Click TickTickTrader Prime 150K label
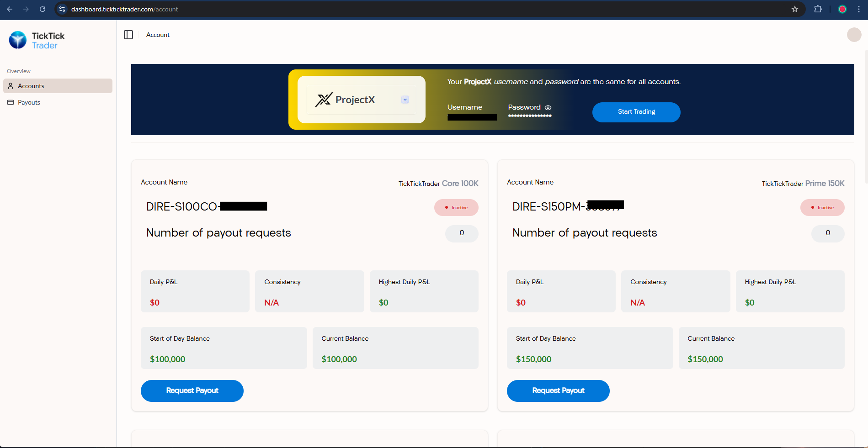This screenshot has height=448, width=868. [x=803, y=183]
